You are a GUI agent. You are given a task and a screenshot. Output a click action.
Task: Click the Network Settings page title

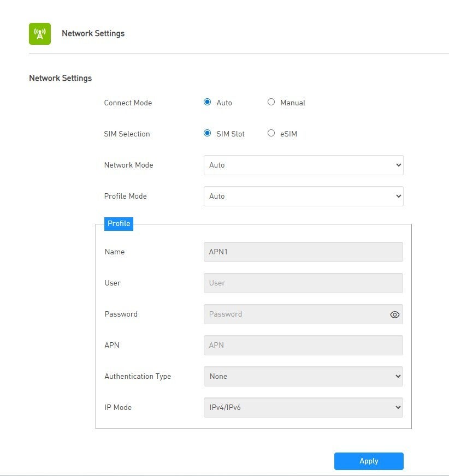[x=93, y=34]
